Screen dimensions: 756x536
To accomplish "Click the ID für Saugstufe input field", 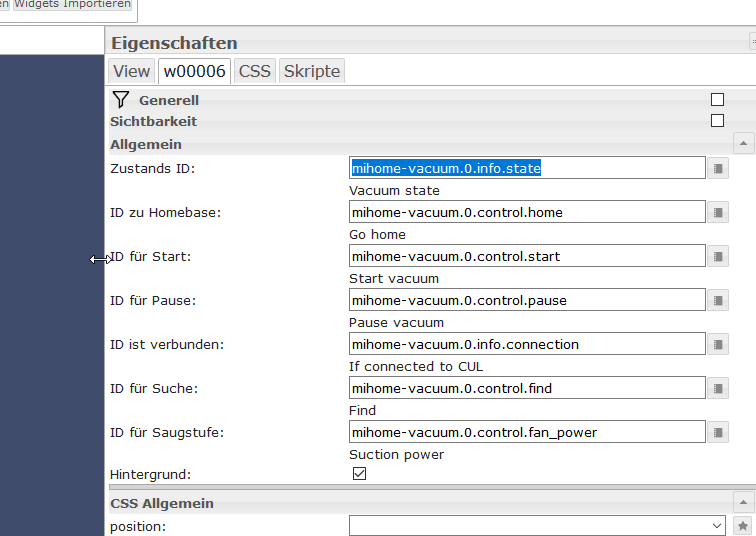I will 527,432.
